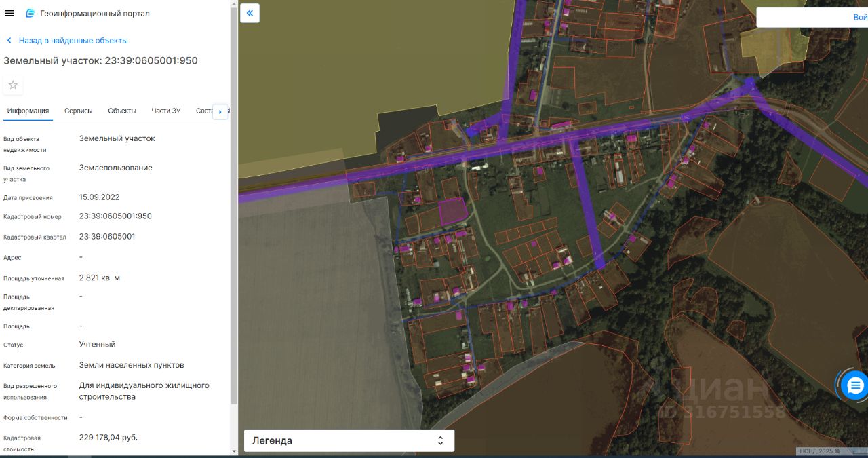Select the Информация tab
The height and width of the screenshot is (458, 868).
coord(28,111)
